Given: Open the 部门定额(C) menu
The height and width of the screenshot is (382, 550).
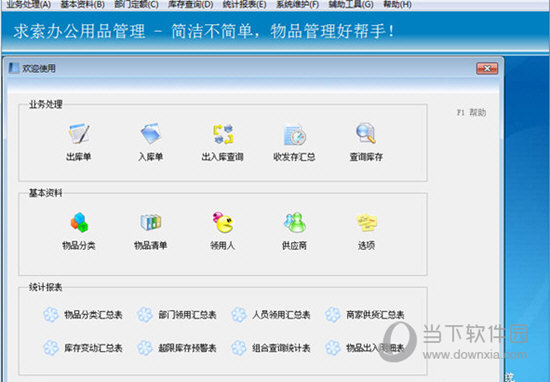Looking at the screenshot, I should pyautogui.click(x=136, y=5).
